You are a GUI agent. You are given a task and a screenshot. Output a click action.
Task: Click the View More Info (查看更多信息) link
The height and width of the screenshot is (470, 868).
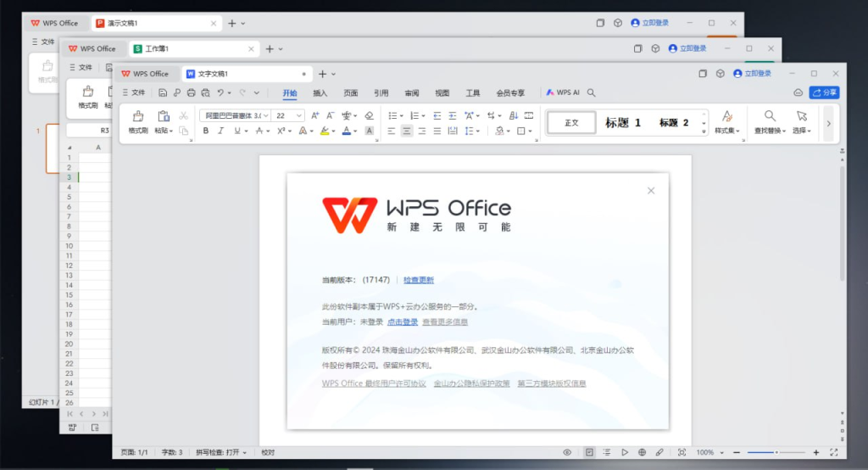445,322
